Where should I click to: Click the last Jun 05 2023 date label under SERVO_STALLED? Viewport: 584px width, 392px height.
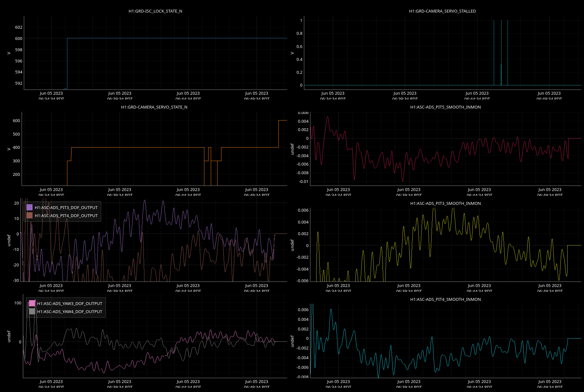point(549,93)
